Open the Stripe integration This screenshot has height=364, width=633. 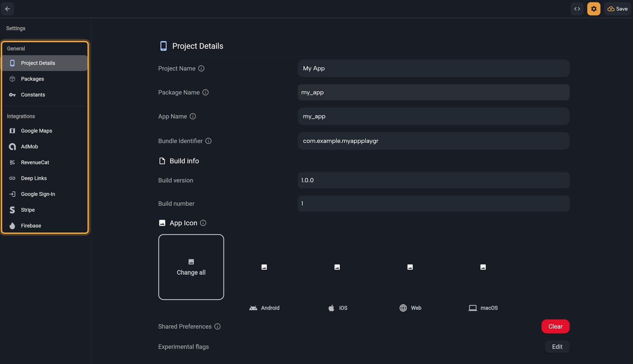click(x=45, y=210)
